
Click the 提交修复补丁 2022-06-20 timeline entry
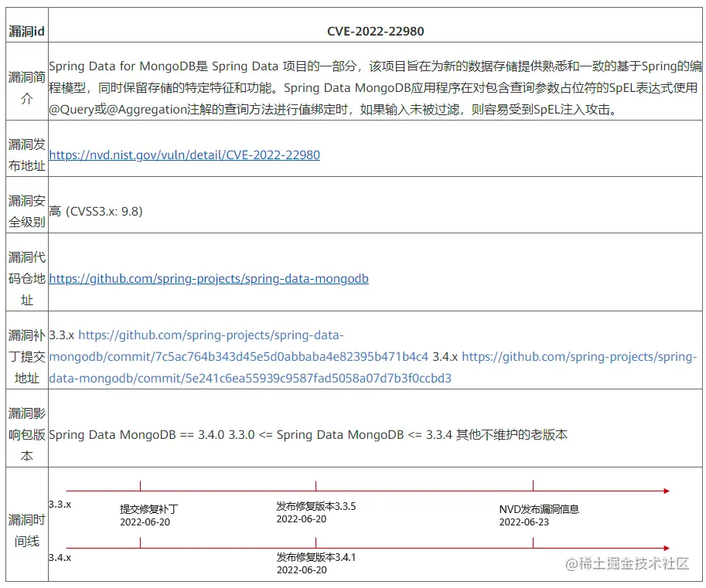[x=149, y=515]
